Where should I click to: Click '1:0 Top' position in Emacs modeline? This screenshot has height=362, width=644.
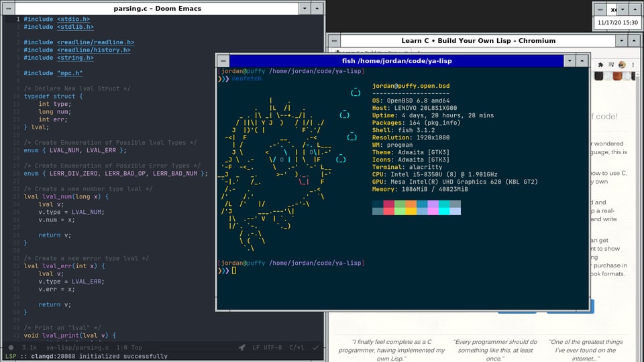click(129, 348)
